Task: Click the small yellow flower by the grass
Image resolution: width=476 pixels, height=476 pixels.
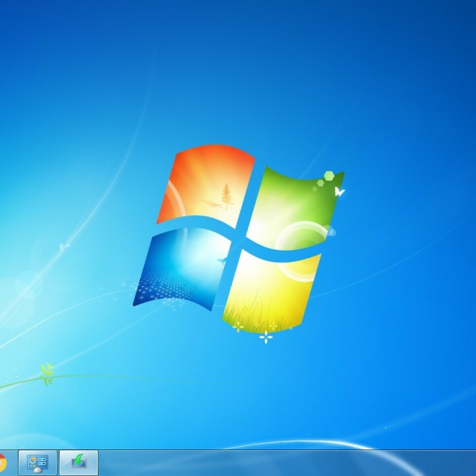Action: (x=238, y=326)
